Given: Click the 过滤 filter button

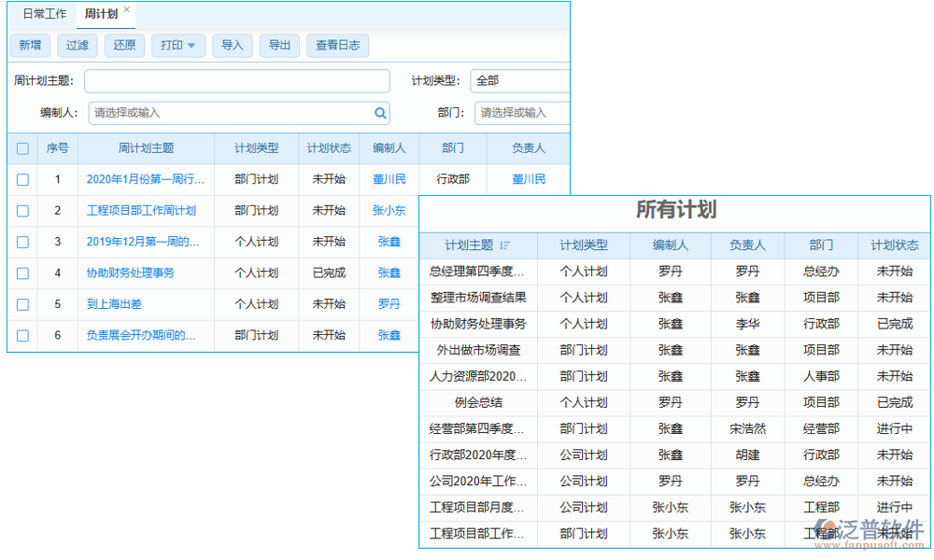Looking at the screenshot, I should pyautogui.click(x=77, y=45).
